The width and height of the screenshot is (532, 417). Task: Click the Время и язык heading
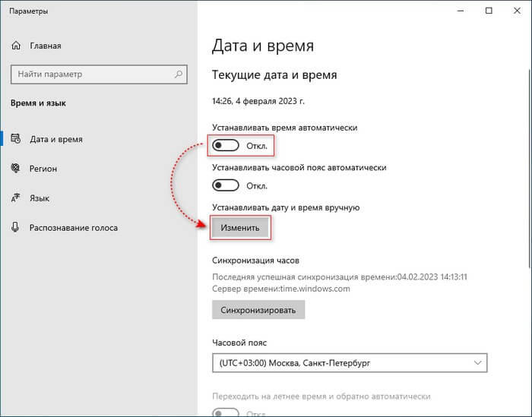(38, 103)
